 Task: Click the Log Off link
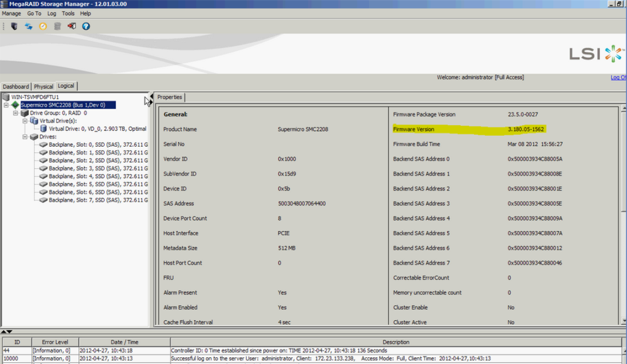618,78
